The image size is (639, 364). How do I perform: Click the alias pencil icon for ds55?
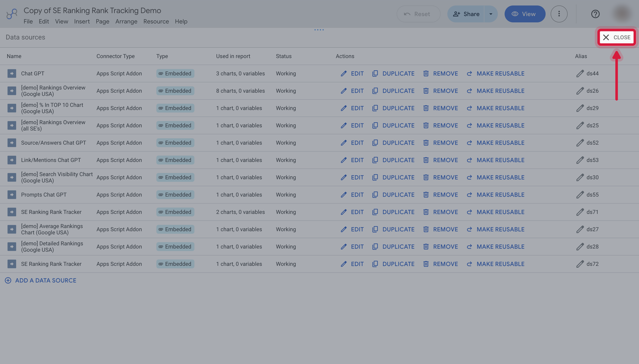coord(580,195)
